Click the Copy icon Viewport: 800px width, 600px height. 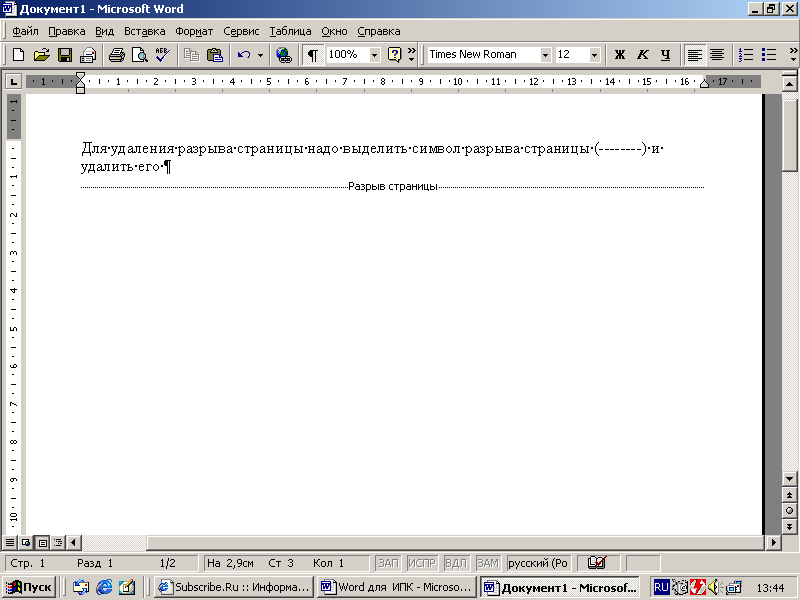pyautogui.click(x=191, y=55)
